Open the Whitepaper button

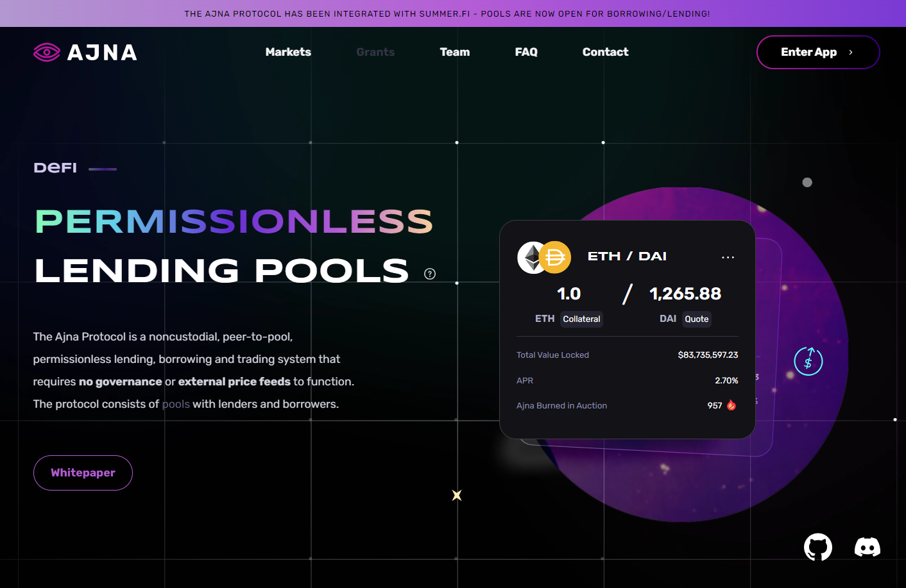click(x=83, y=473)
